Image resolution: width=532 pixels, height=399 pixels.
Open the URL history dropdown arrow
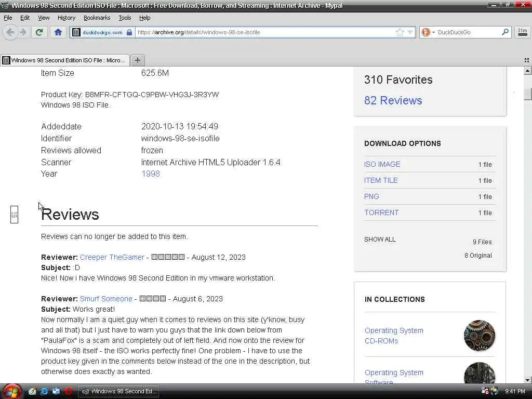pos(410,32)
